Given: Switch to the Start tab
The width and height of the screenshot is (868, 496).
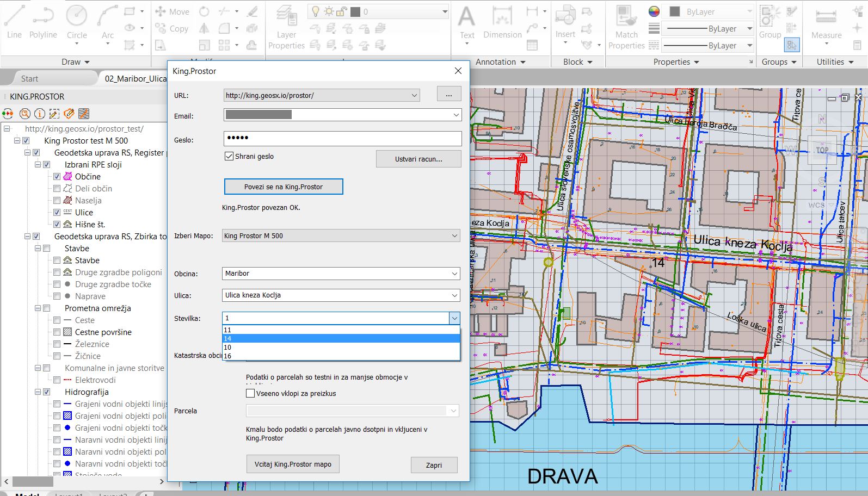Looking at the screenshot, I should (30, 78).
